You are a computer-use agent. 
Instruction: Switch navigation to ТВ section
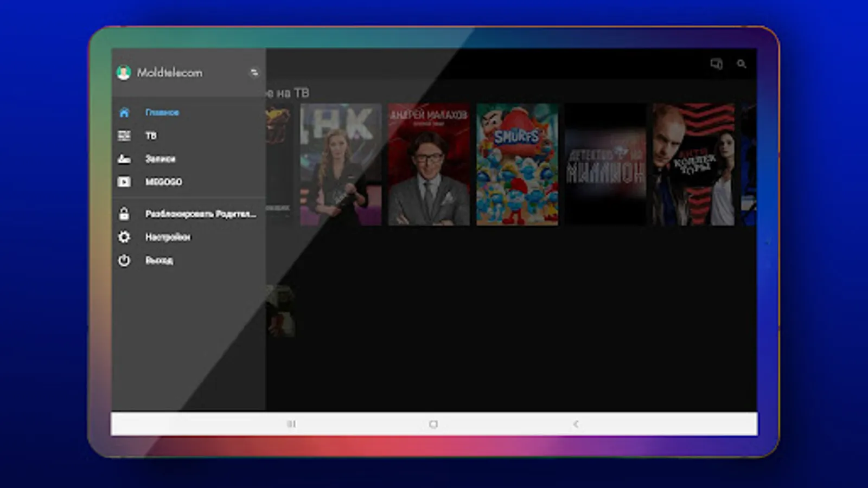pyautogui.click(x=151, y=136)
